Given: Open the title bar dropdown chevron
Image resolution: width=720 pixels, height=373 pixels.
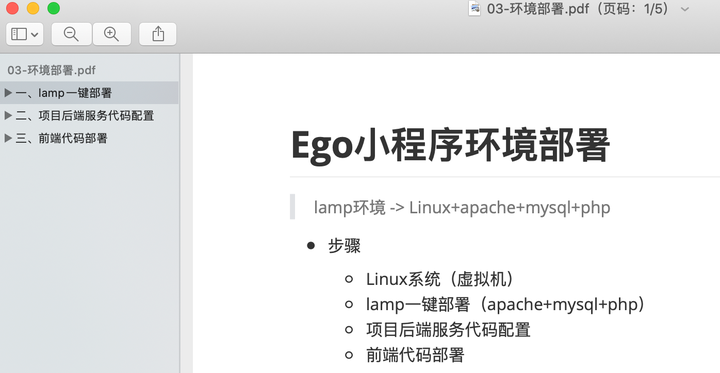Looking at the screenshot, I should [685, 9].
